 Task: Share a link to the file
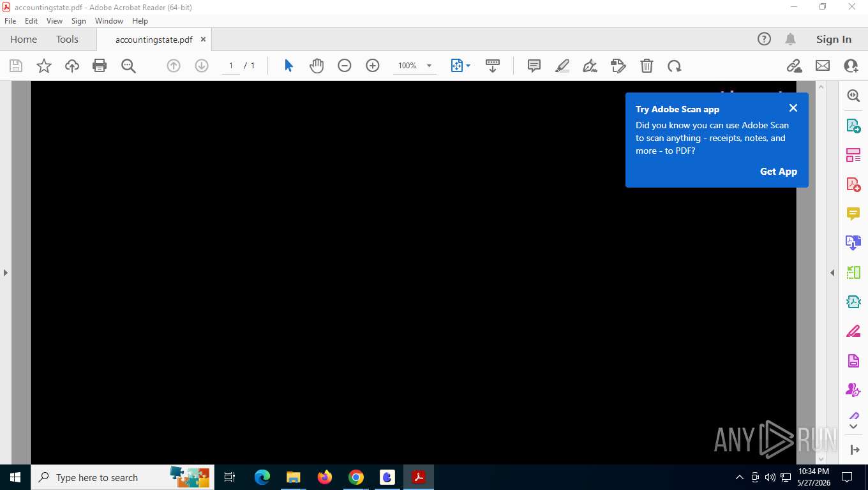[794, 66]
